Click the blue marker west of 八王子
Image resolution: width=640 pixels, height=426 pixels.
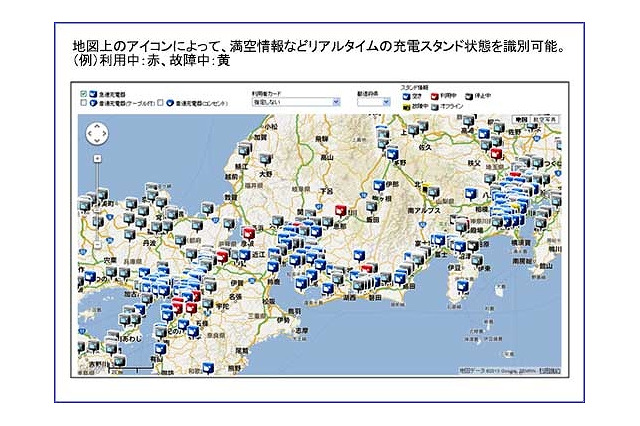[x=471, y=194]
